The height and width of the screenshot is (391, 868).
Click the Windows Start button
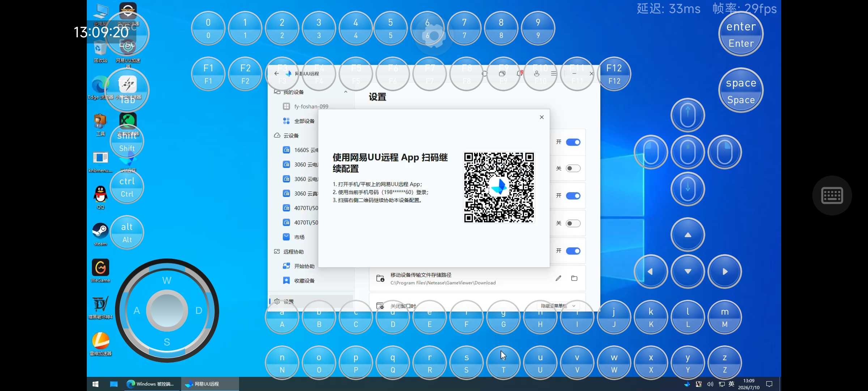[x=95, y=384]
